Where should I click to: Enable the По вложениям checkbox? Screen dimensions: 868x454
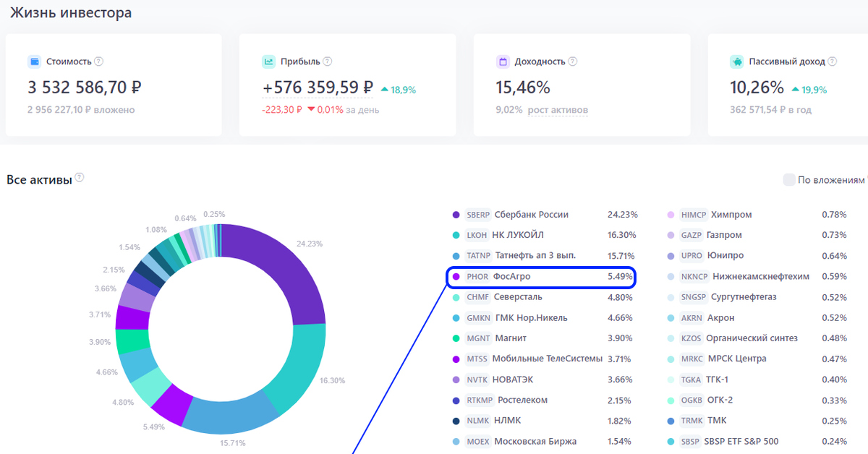789,180
